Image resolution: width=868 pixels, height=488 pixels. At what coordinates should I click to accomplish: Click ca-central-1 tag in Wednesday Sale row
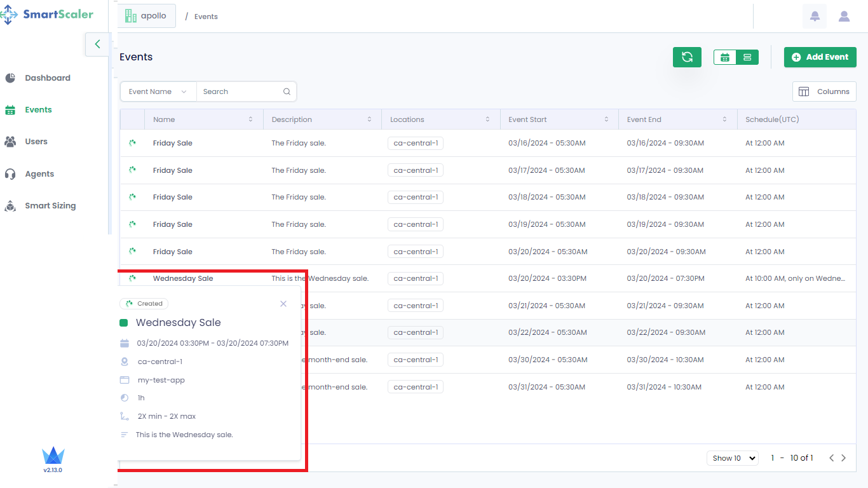[416, 278]
